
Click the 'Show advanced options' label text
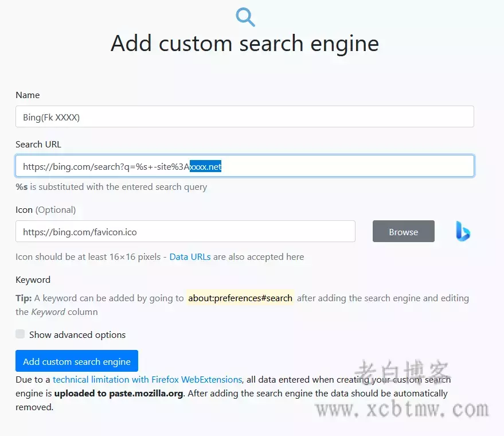(x=77, y=335)
